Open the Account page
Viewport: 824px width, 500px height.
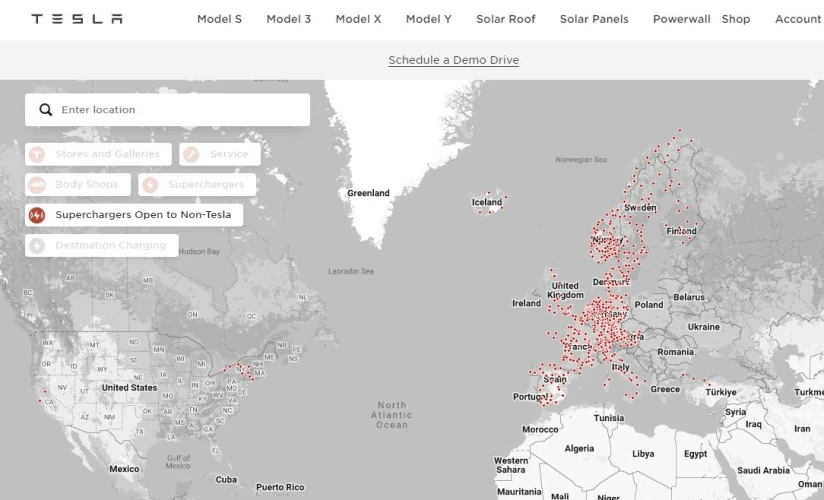tap(797, 19)
